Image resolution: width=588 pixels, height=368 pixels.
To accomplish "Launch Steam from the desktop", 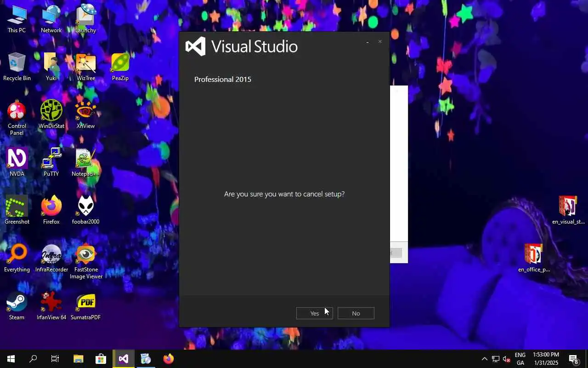I will click(17, 306).
